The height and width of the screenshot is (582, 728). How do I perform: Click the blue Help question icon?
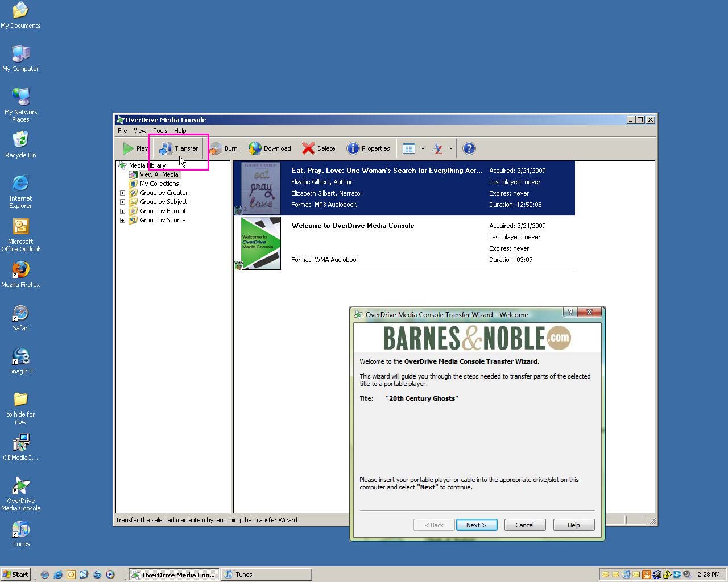(x=469, y=148)
